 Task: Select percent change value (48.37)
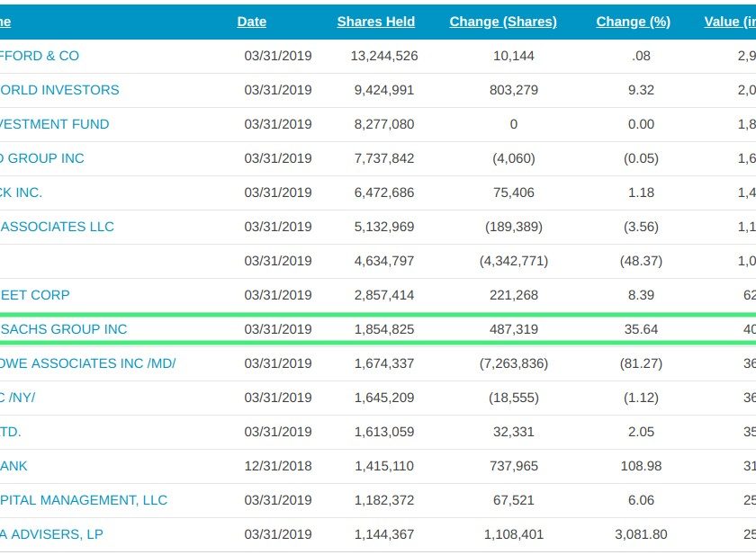coord(641,261)
